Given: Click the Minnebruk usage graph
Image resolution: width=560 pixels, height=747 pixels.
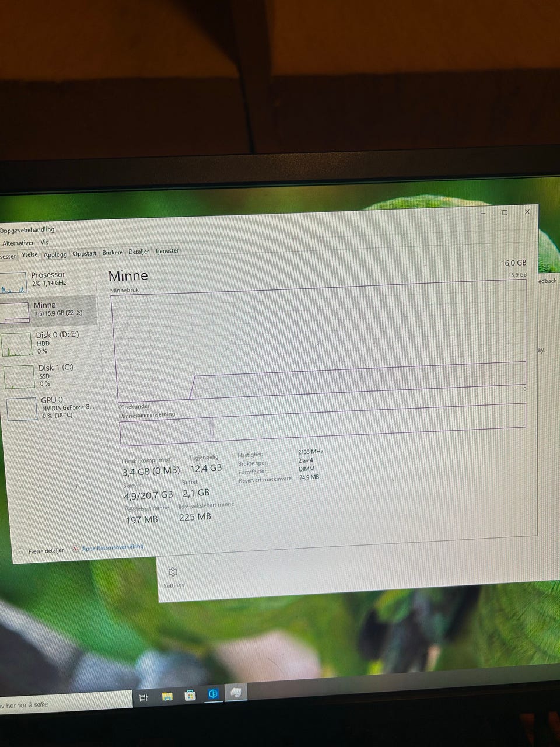Looking at the screenshot, I should pos(320,342).
